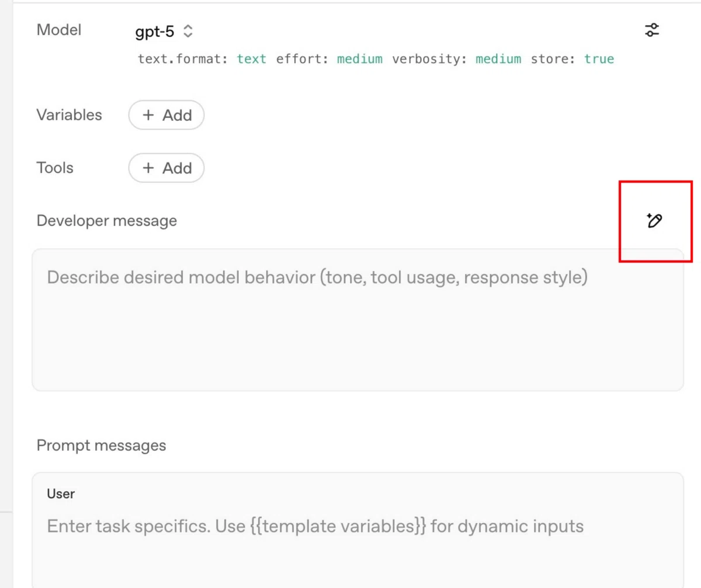Select the User role label
The height and width of the screenshot is (588, 701).
[61, 494]
